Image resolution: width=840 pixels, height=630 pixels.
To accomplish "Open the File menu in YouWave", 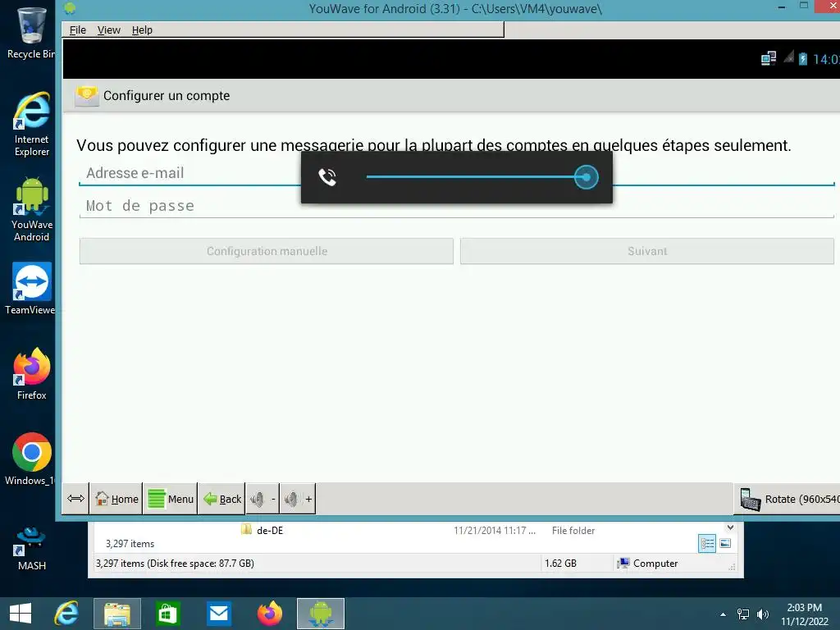I will (78, 30).
